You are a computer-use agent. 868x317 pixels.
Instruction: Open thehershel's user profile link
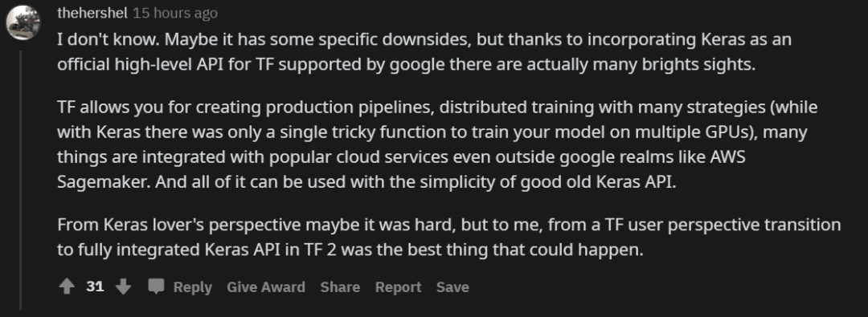[92, 14]
